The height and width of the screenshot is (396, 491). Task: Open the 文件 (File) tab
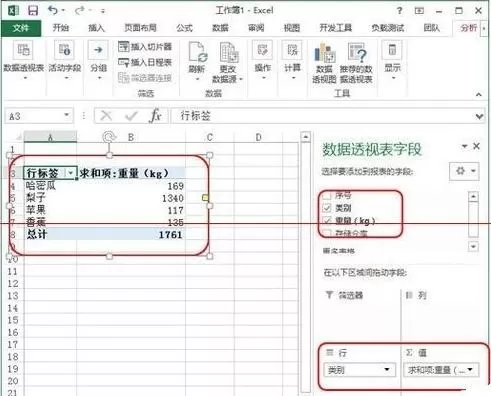[x=21, y=28]
